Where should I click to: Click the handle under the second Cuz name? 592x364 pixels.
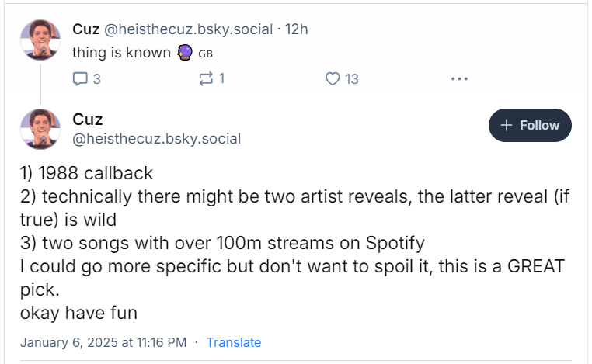point(156,139)
